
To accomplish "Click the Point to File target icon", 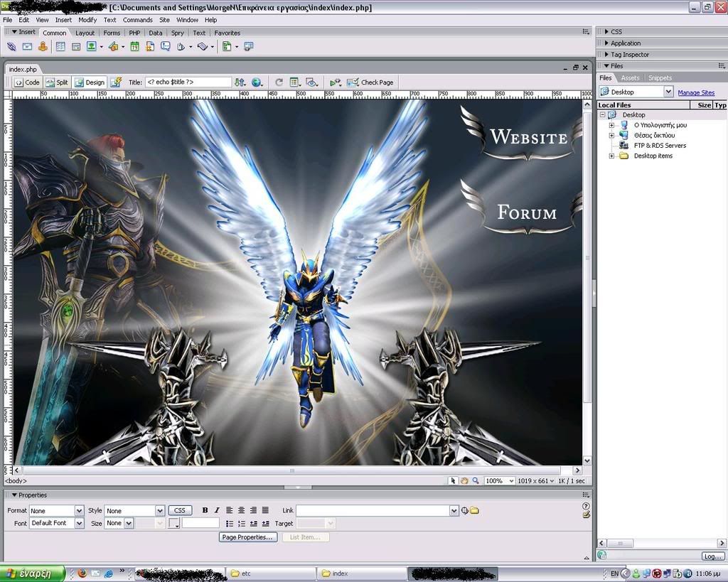I will point(464,510).
